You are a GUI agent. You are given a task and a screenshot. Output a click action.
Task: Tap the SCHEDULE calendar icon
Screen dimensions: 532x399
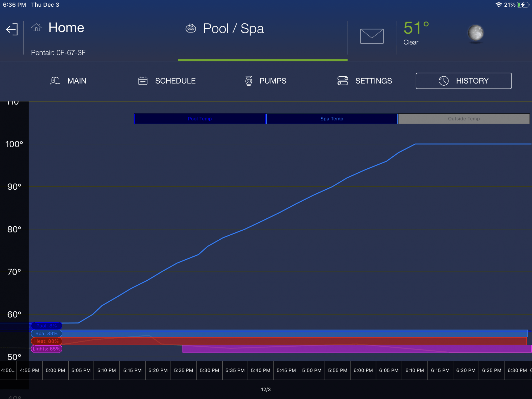(x=143, y=81)
